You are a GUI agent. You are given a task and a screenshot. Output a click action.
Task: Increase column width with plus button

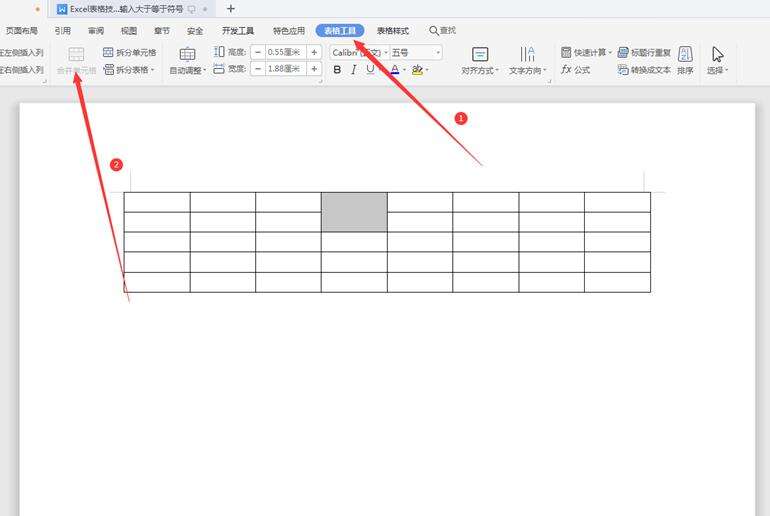pos(314,69)
